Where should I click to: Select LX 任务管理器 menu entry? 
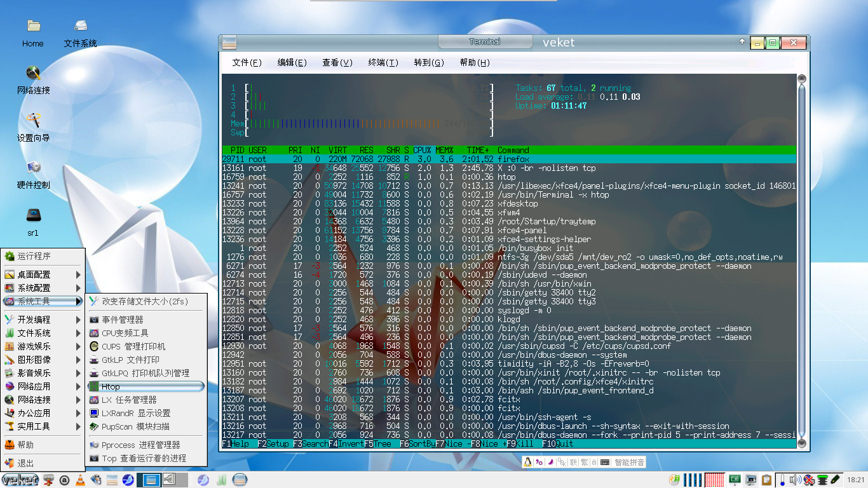click(146, 400)
